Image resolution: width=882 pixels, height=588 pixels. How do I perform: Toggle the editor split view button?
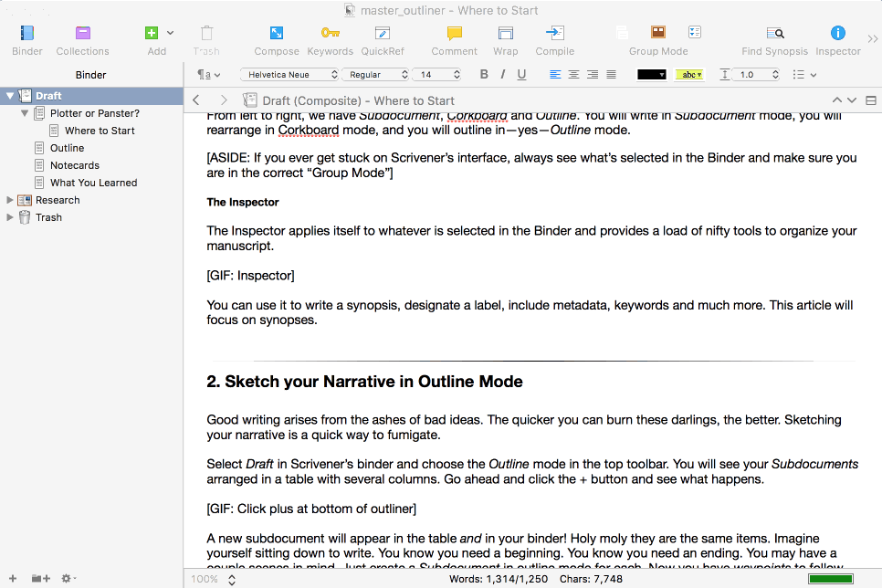pos(871,100)
